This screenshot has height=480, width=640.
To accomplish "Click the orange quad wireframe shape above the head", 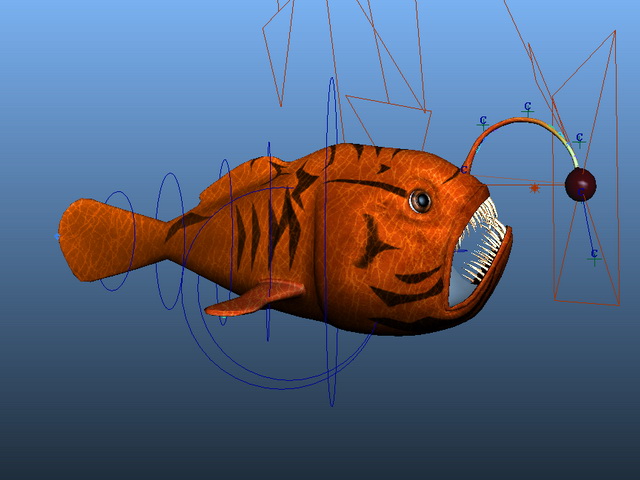I will coord(388,122).
